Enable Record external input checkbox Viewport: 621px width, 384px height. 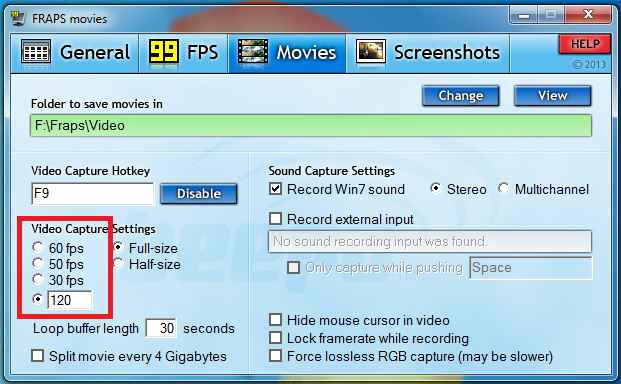(276, 219)
